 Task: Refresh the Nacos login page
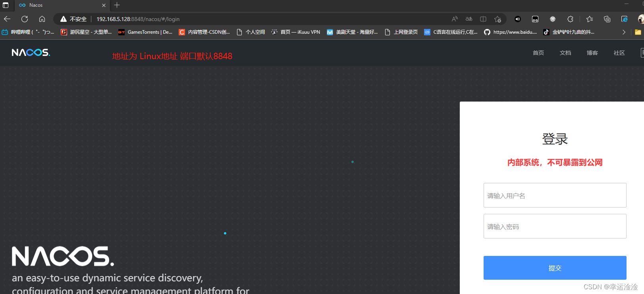(25, 19)
